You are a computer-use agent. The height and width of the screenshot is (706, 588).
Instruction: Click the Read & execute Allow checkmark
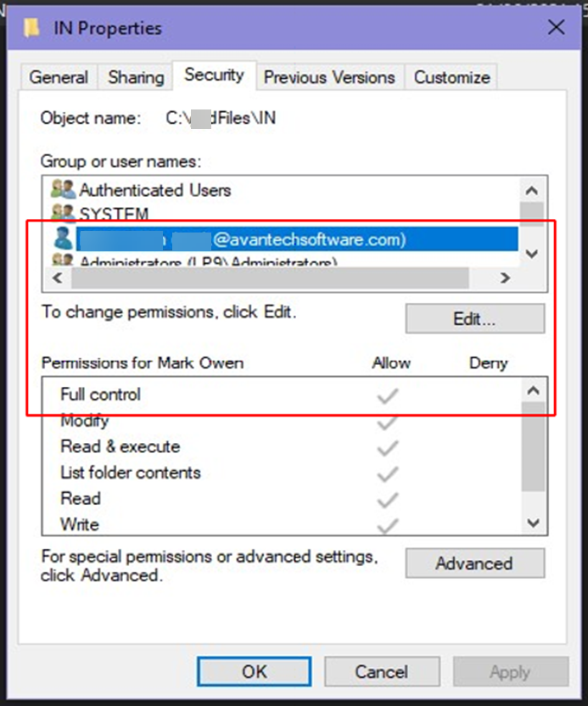387,447
